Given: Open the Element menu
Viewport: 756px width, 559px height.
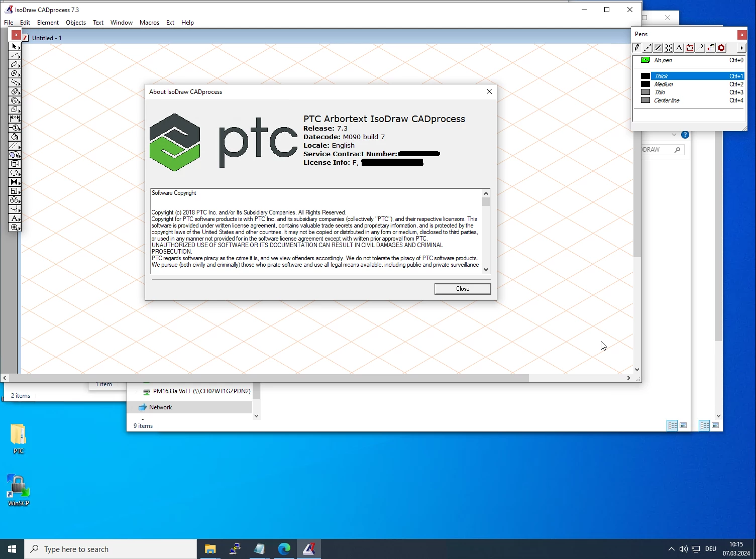Looking at the screenshot, I should click(48, 23).
